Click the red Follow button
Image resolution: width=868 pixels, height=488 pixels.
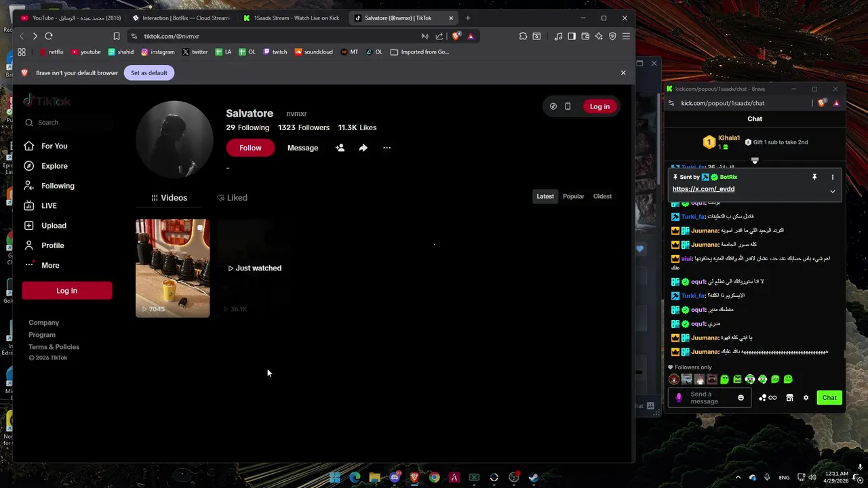coord(250,148)
